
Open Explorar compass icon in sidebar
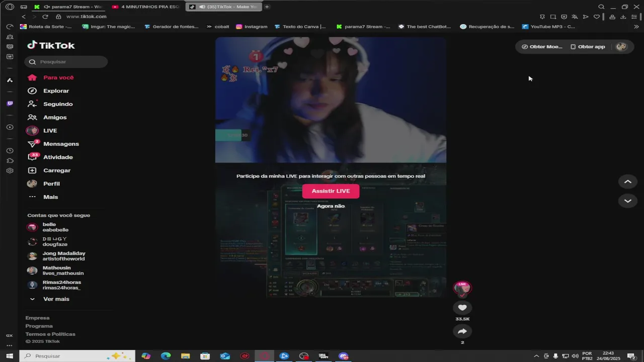(32, 91)
